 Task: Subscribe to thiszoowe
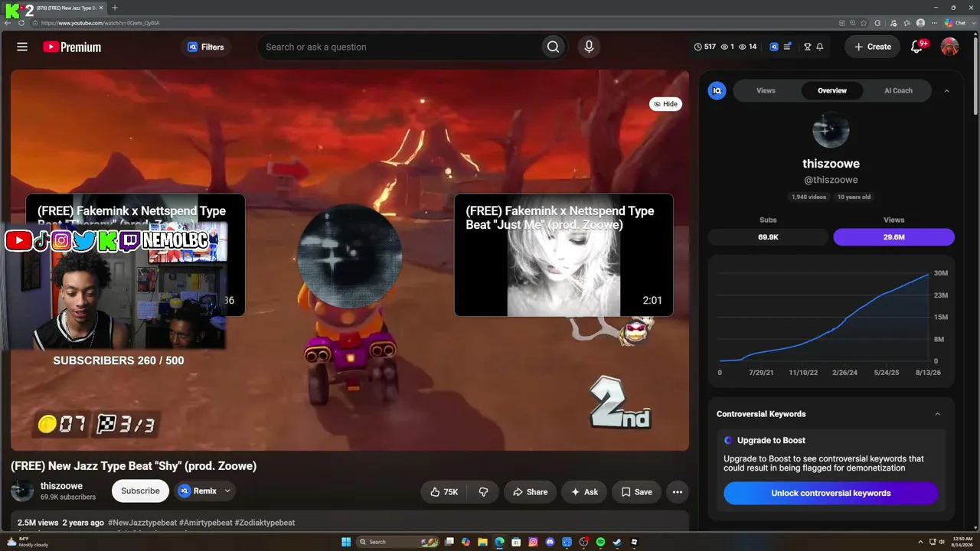pos(141,491)
